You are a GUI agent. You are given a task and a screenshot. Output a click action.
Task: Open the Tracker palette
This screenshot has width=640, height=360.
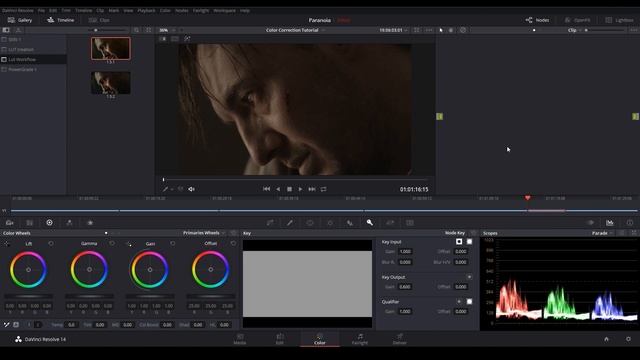tap(330, 222)
